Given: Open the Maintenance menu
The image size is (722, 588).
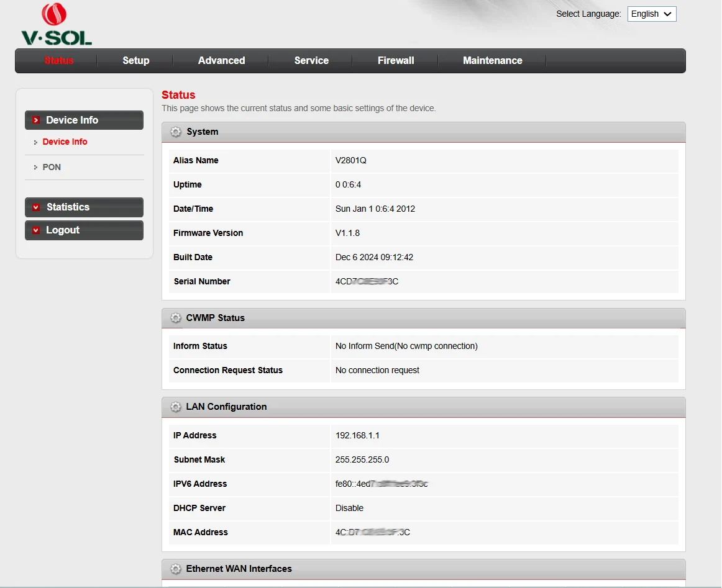Looking at the screenshot, I should (x=492, y=61).
